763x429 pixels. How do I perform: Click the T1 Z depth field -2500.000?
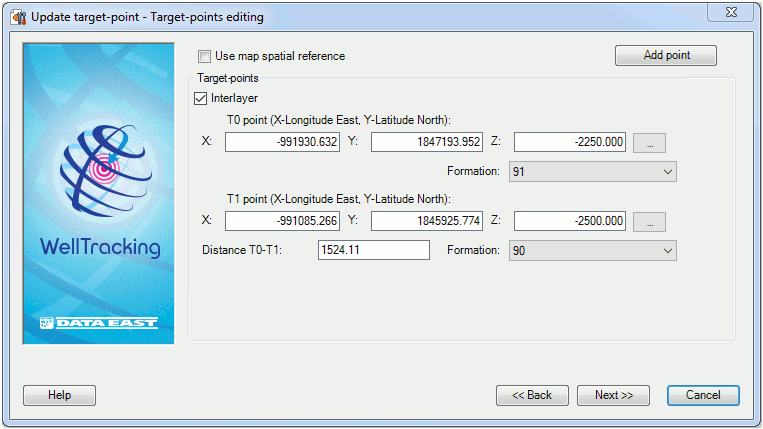[x=570, y=221]
